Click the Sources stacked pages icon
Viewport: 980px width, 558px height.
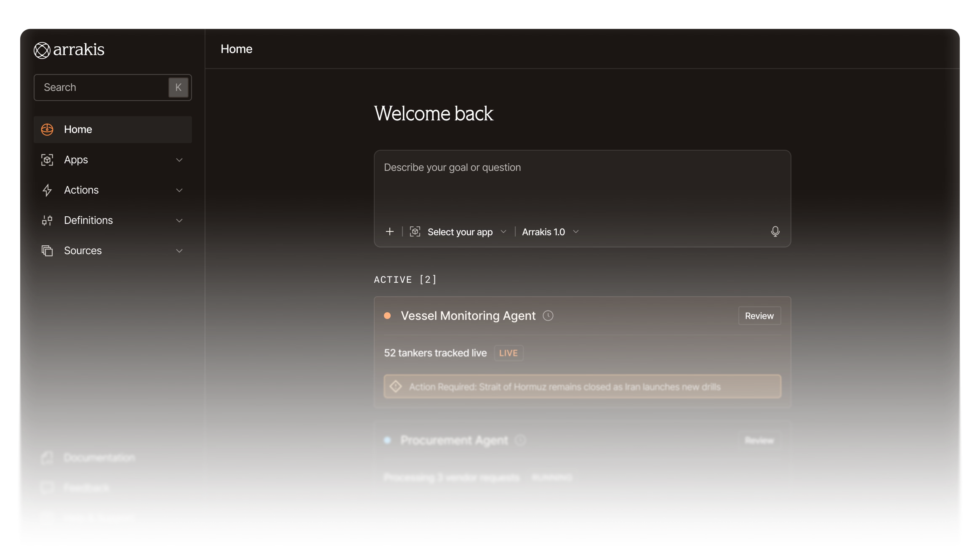coord(47,251)
